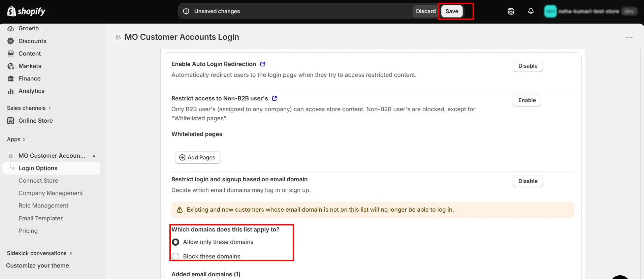Open the store account menu
Viewport: 644px width, 279px height.
click(x=591, y=11)
